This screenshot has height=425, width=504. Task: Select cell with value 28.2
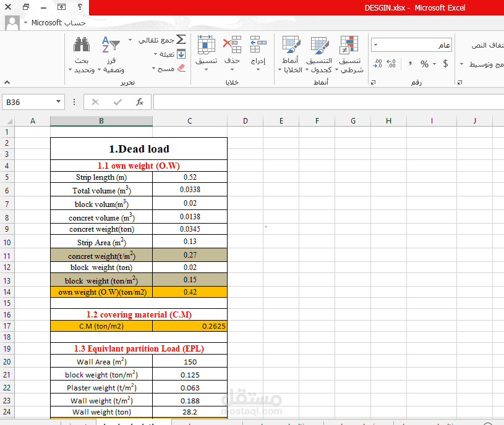pyautogui.click(x=190, y=412)
